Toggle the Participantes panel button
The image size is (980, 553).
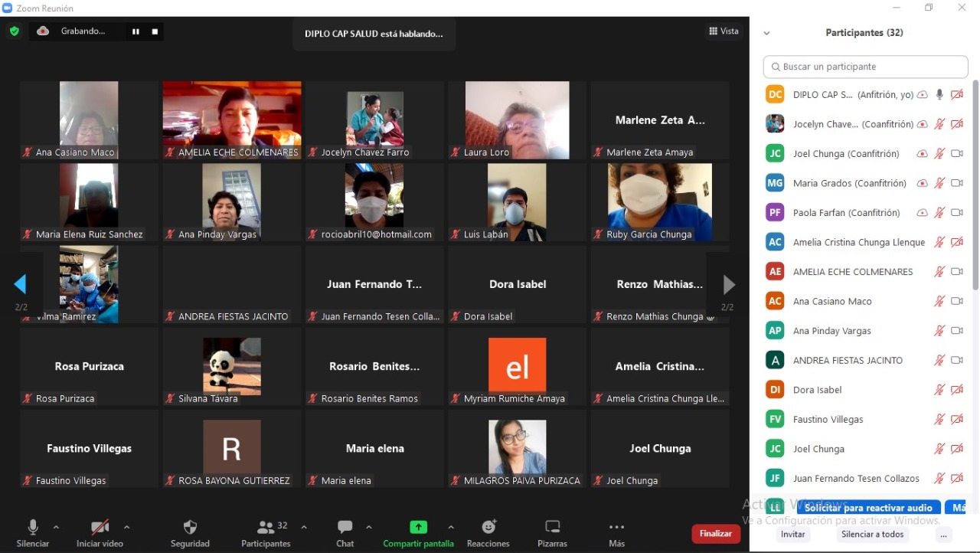tap(266, 533)
